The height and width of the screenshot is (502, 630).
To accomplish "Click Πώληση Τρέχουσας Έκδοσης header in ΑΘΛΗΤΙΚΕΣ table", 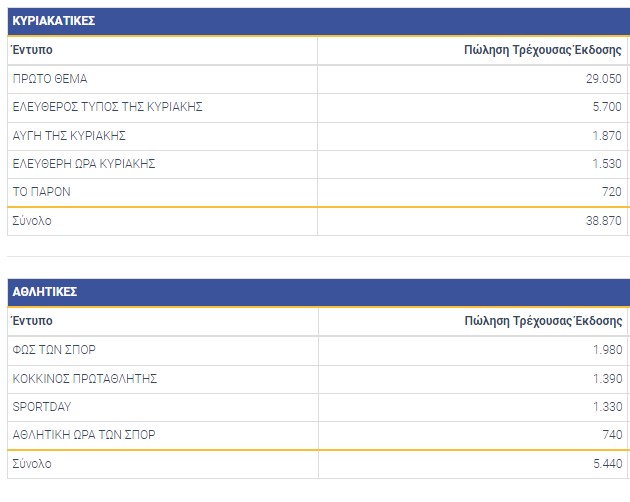I will (x=543, y=321).
